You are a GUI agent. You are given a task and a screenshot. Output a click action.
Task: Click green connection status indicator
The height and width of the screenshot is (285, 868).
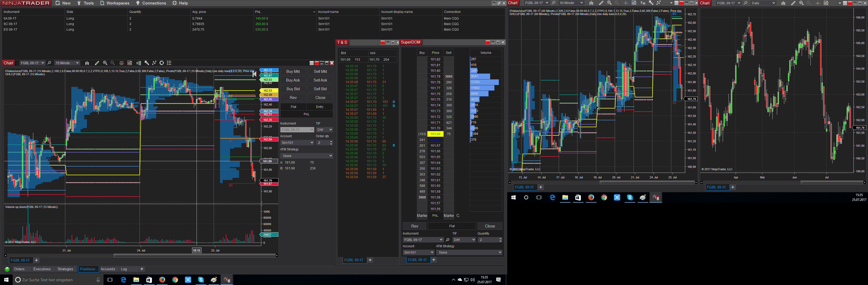click(7, 269)
